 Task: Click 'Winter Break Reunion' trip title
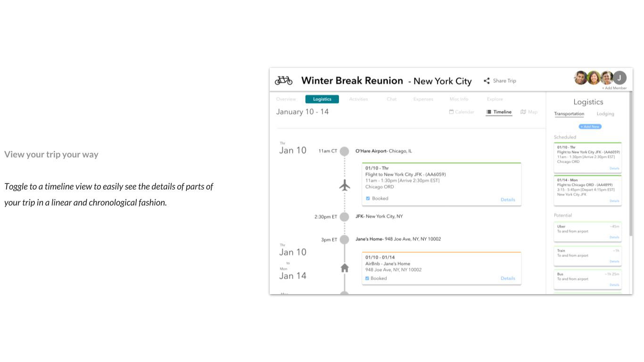[x=352, y=81]
